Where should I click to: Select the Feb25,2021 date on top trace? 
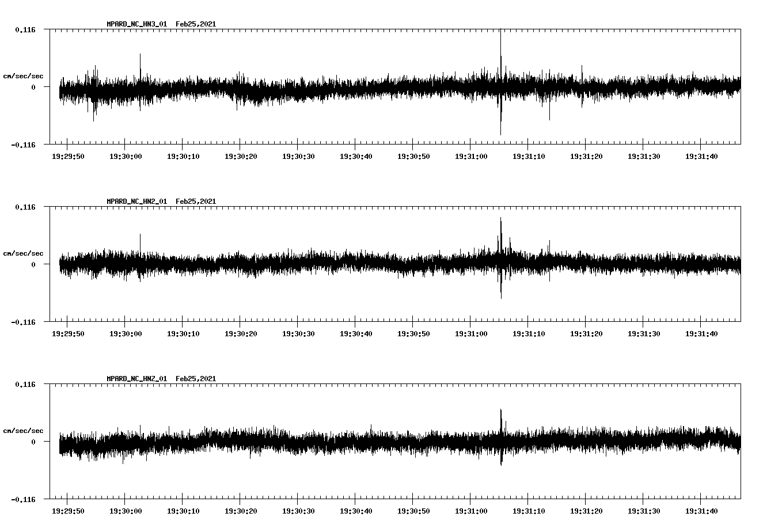195,24
